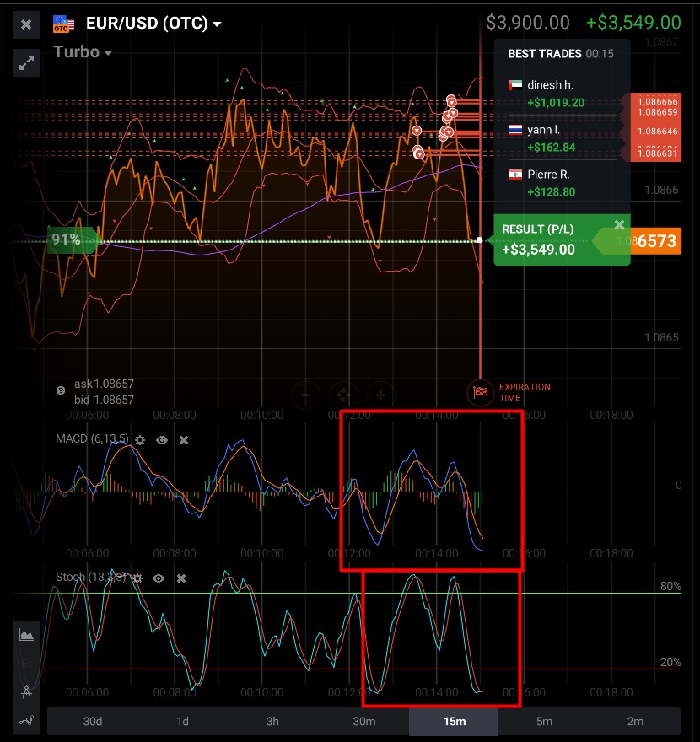Switch to the 5m timeframe

[x=544, y=721]
